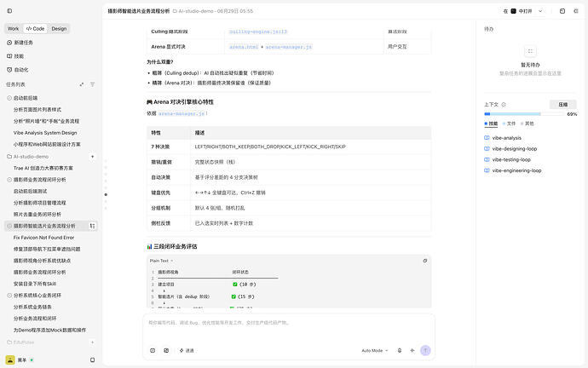Screen dimensions: 588x368
Task: Open task 修复顶部导航下拉菜单遮挡问题
Action: (47, 250)
